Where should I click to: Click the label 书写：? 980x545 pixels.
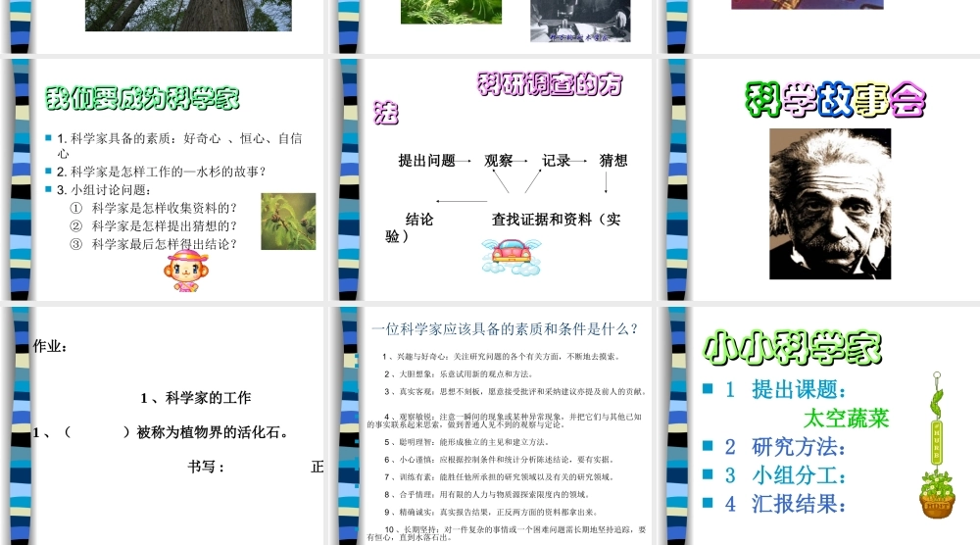206,467
